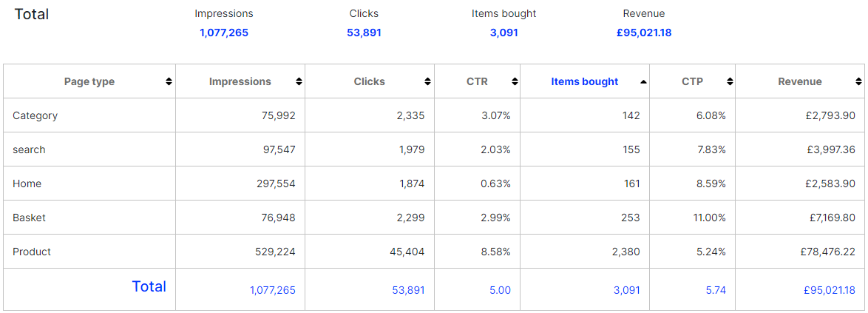This screenshot has width=868, height=313.
Task: Click sort arrows icon beside Revenue header
Action: [858, 81]
